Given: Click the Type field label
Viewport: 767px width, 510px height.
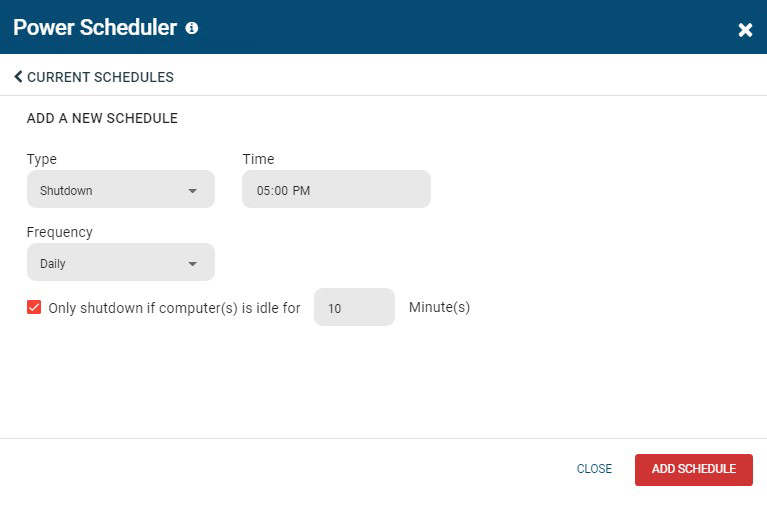Looking at the screenshot, I should [42, 159].
